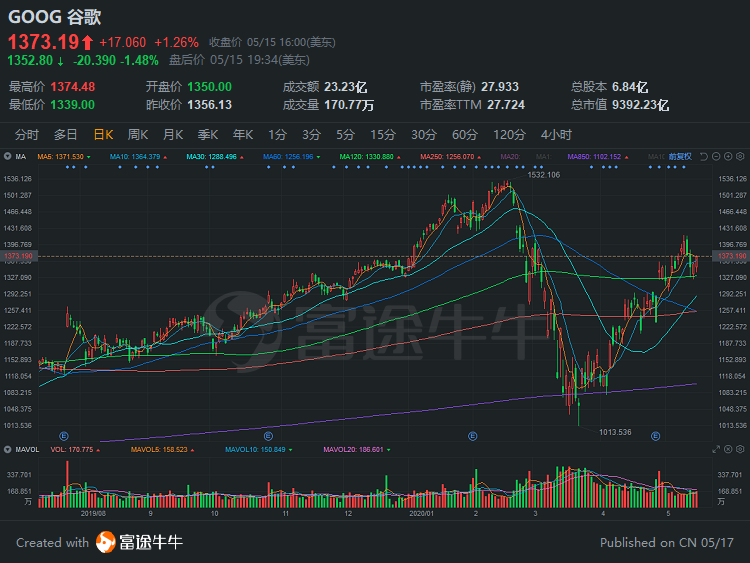750x563 pixels.
Task: Click the MA indicator gear icon
Action: tap(7, 157)
